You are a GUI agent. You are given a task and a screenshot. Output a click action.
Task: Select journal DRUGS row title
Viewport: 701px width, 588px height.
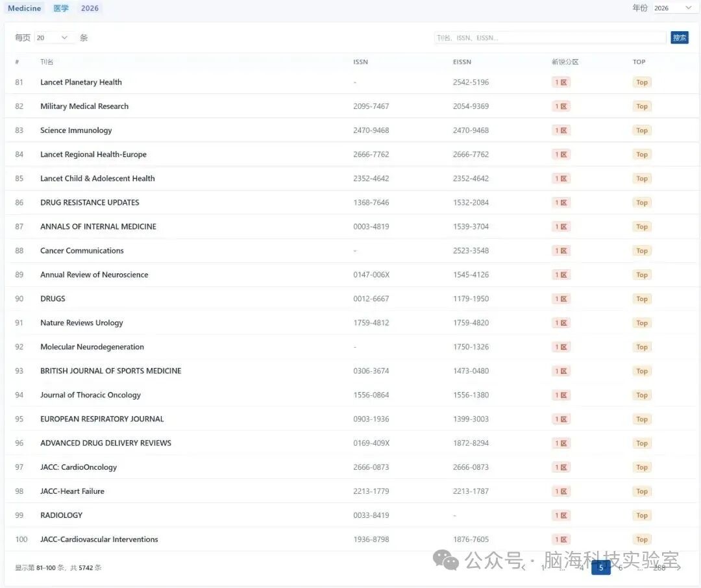point(53,299)
